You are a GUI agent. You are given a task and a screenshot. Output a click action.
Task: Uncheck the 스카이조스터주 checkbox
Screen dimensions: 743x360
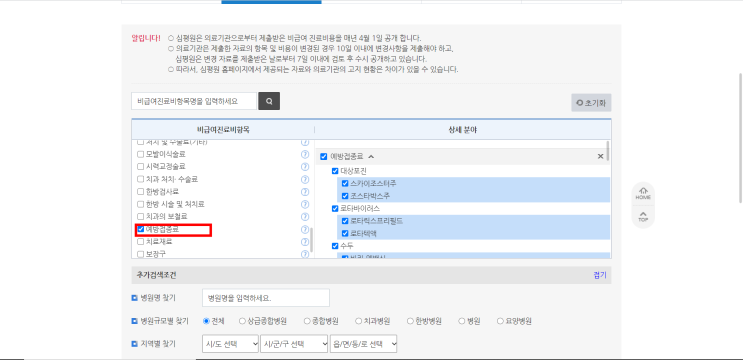pos(345,183)
